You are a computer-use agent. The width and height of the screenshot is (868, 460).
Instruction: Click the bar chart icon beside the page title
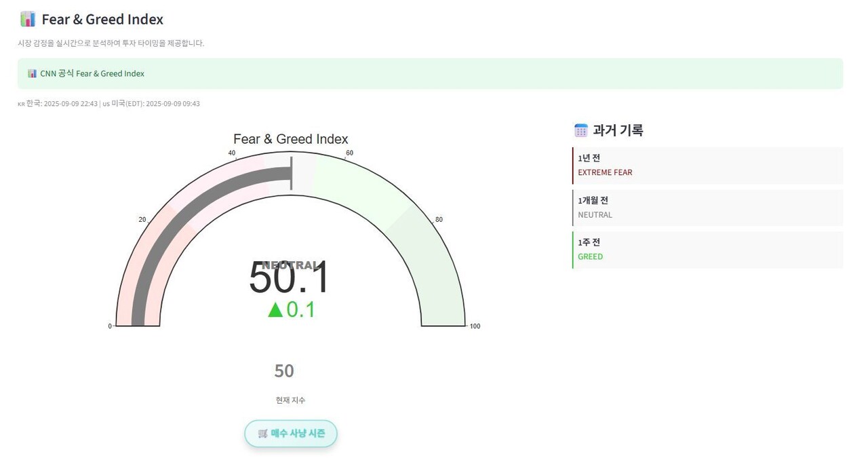[28, 19]
